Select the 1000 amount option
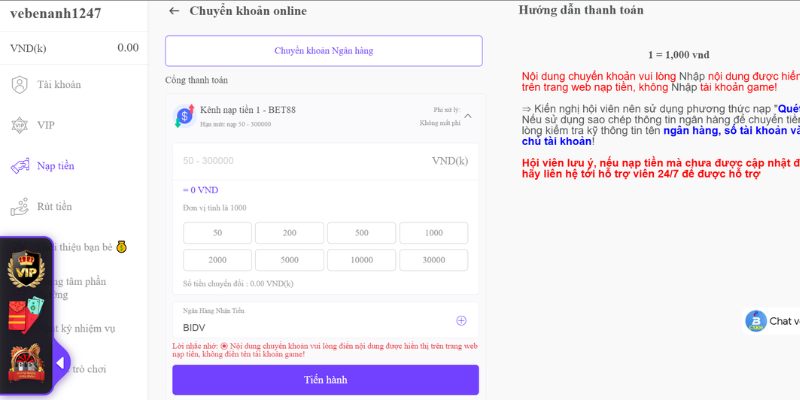Viewport: 800px width, 400px height. click(x=433, y=233)
